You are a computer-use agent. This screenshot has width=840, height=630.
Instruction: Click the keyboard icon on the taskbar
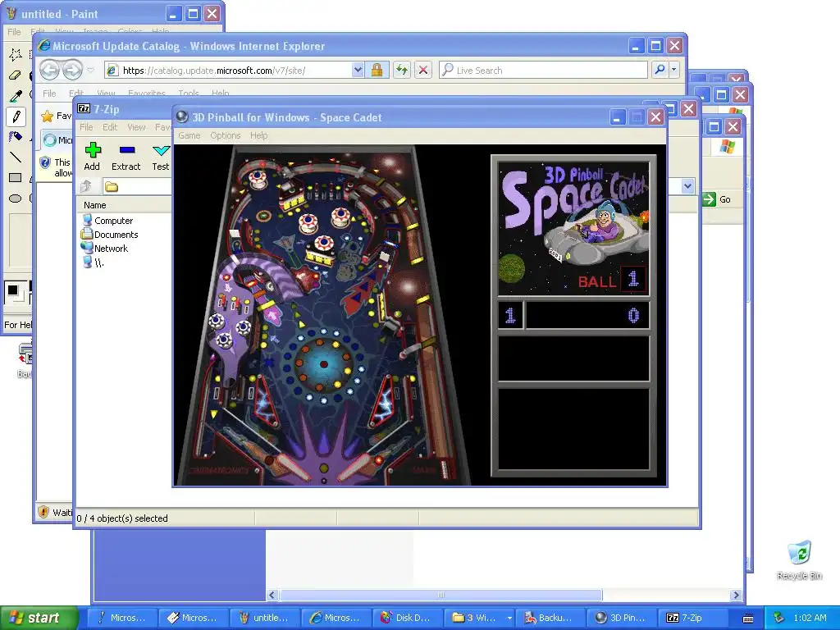748,619
